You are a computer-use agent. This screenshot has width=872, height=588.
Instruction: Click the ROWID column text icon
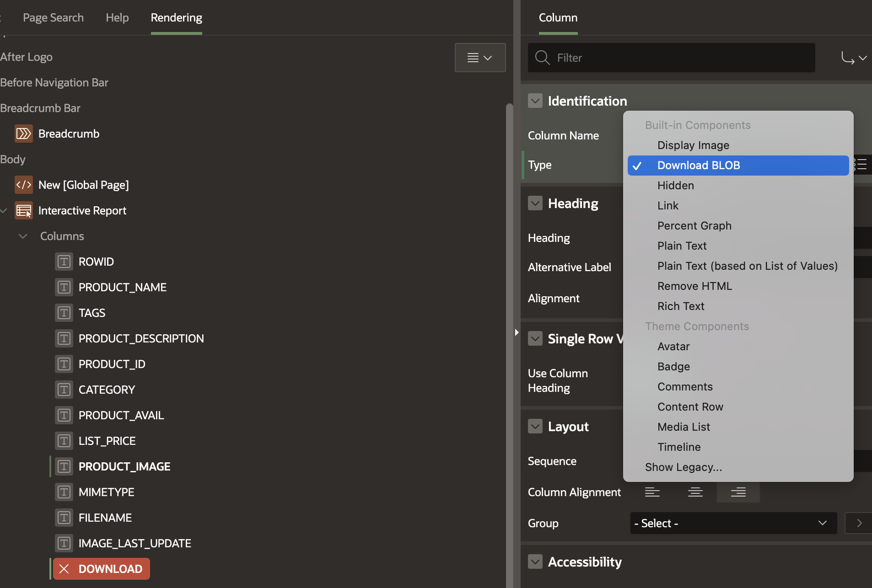[x=64, y=261]
